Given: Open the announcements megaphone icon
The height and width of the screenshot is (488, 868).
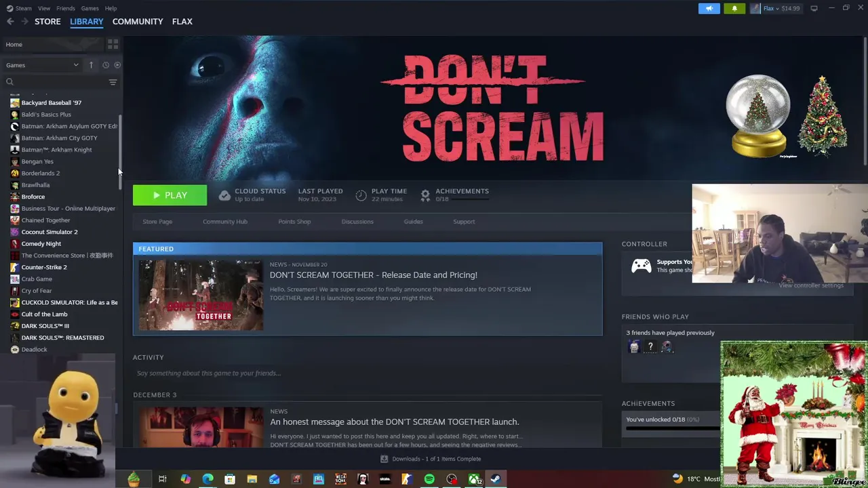Looking at the screenshot, I should click(x=709, y=8).
